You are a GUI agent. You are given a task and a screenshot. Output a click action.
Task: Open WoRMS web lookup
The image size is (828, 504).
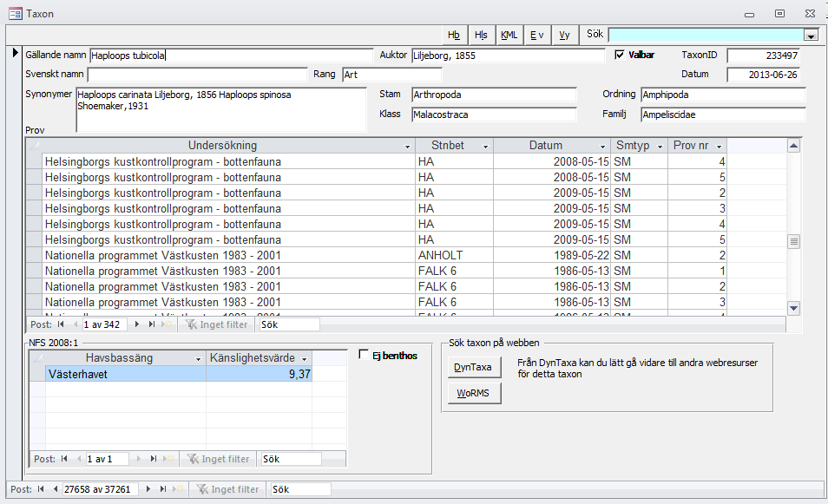click(473, 393)
